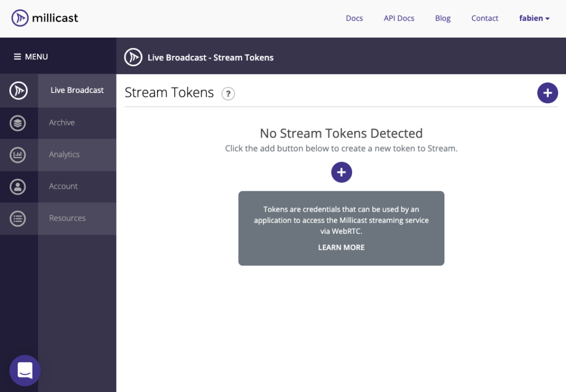Click the Millicast logo in the header

pos(45,18)
